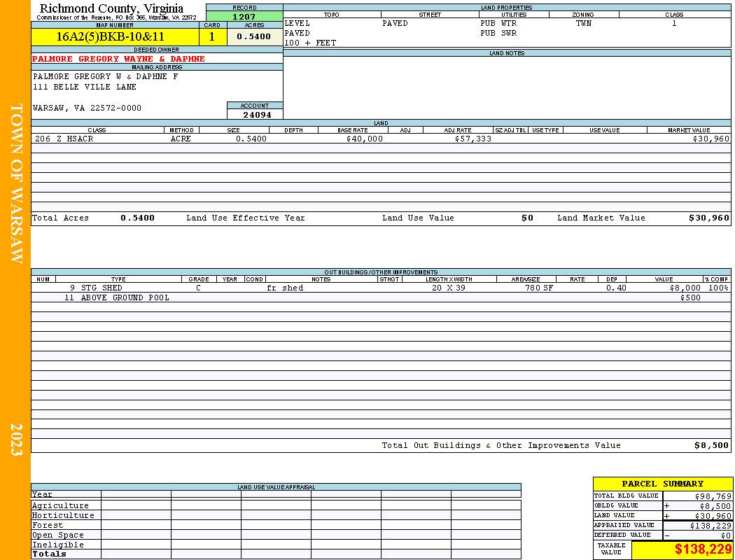Click land row market value $30,960

711,139
